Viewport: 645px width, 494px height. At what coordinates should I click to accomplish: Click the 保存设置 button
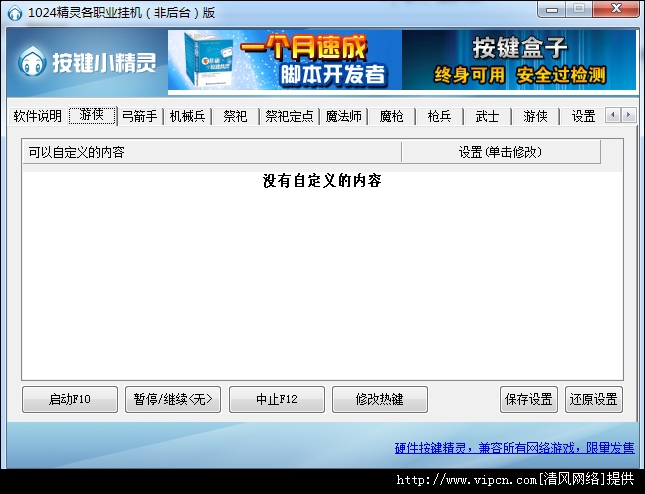(529, 399)
